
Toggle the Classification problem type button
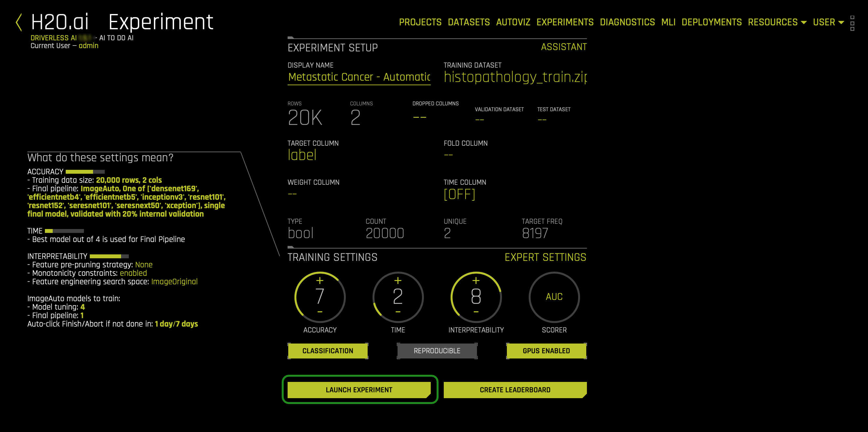(x=328, y=351)
